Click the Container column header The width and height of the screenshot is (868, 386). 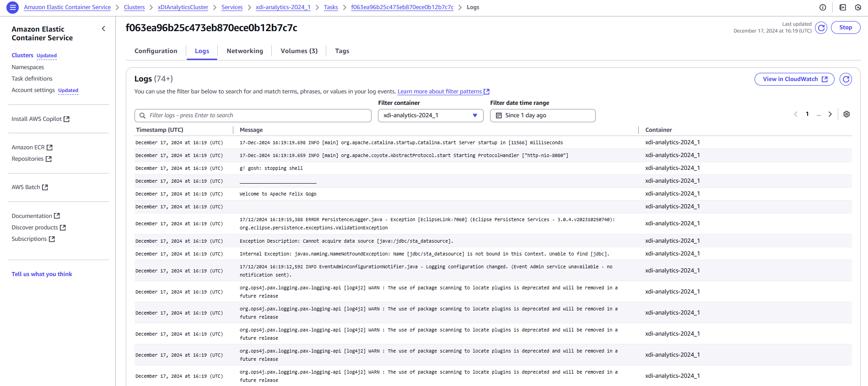point(658,130)
